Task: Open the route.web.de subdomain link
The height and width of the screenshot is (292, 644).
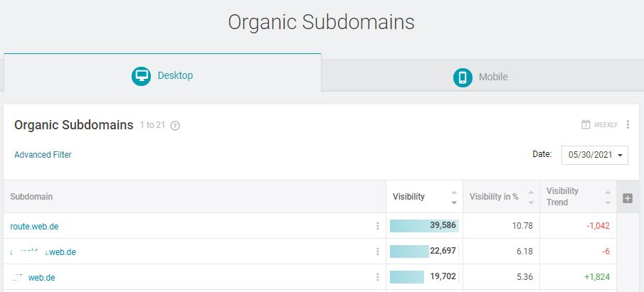Action: coord(34,227)
